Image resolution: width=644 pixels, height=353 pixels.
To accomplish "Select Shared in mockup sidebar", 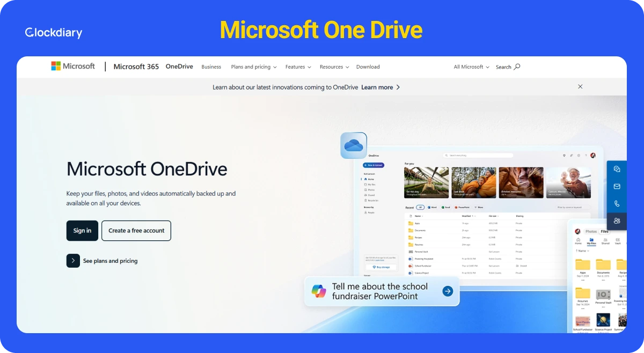I will pyautogui.click(x=370, y=195).
